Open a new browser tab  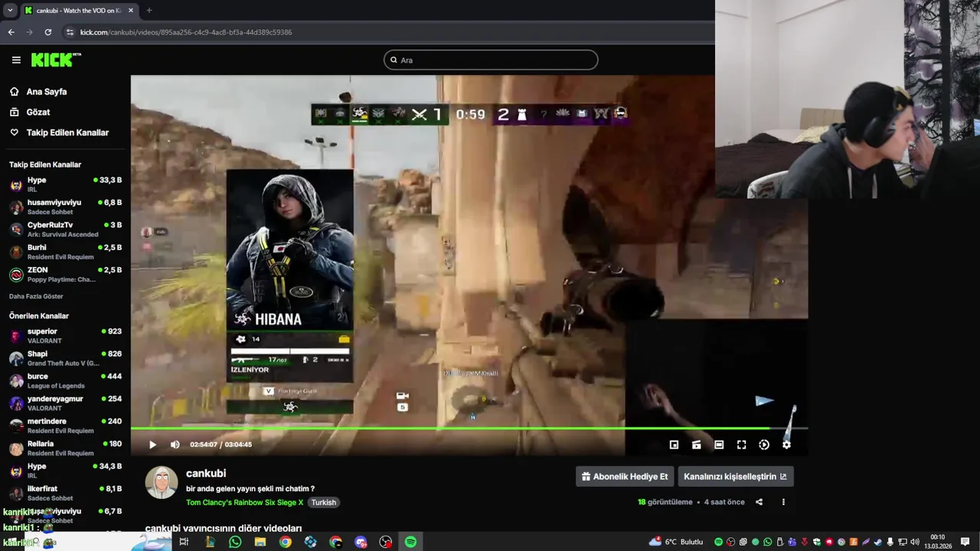tap(149, 11)
